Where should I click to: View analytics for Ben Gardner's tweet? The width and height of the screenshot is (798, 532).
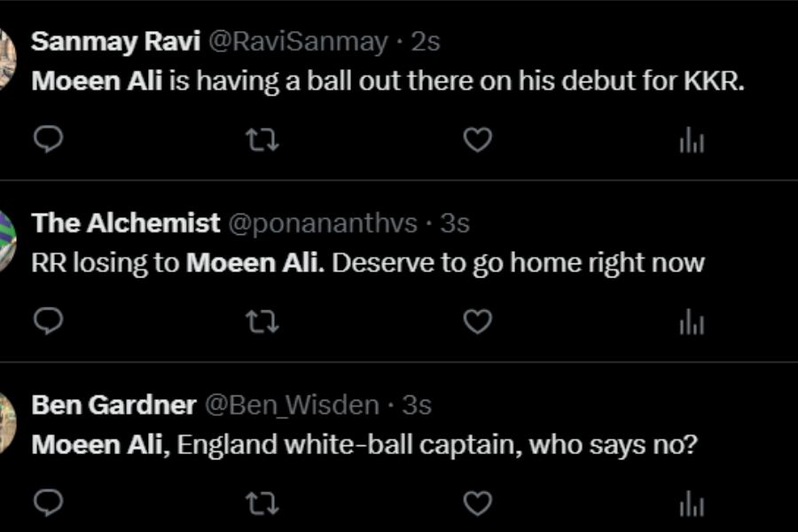[692, 503]
